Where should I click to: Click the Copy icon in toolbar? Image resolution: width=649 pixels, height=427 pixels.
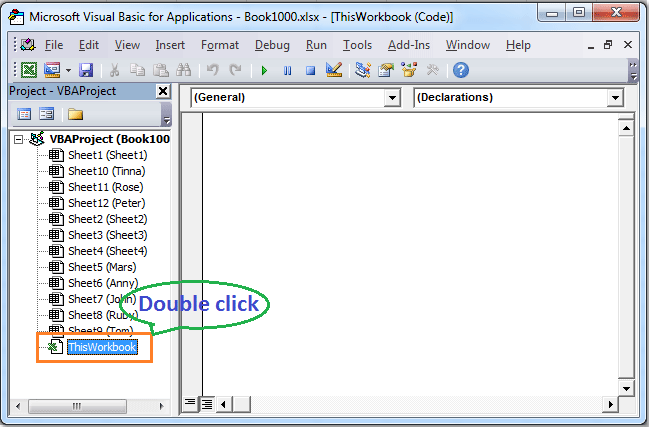[137, 70]
